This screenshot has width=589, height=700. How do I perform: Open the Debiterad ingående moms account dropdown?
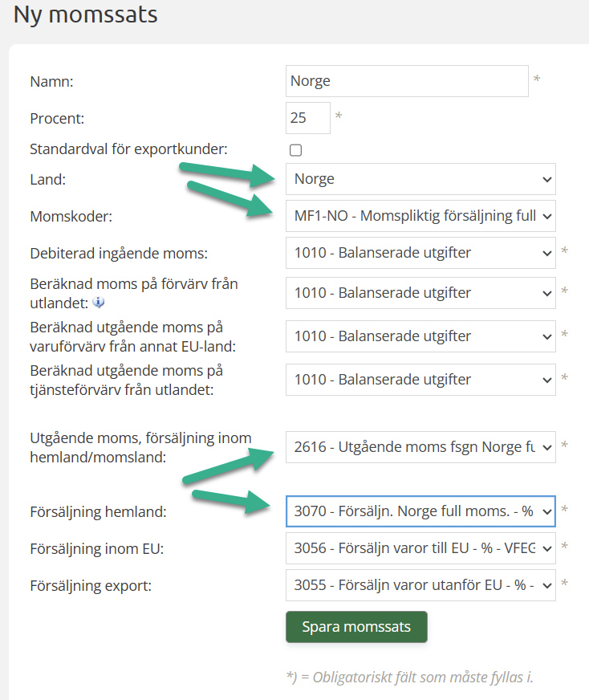pos(420,253)
